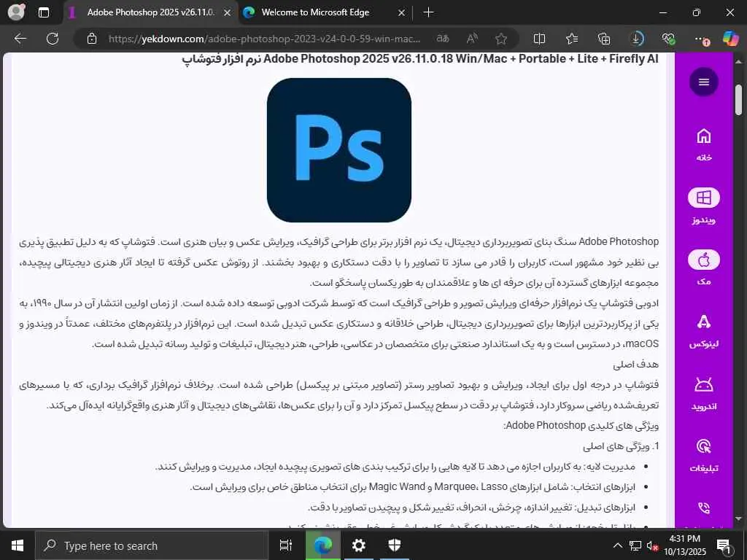Show hidden tray icons chevron
The image size is (747, 560).
click(617, 545)
